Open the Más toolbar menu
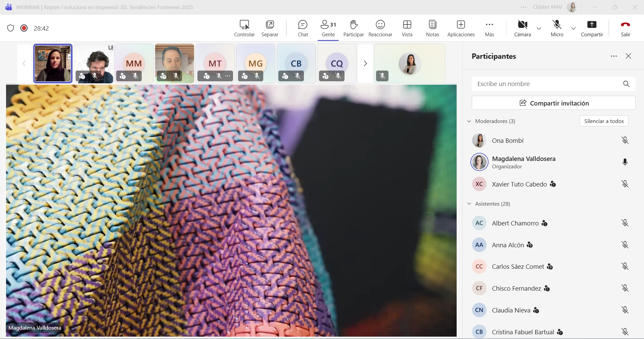This screenshot has height=339, width=644. [489, 28]
